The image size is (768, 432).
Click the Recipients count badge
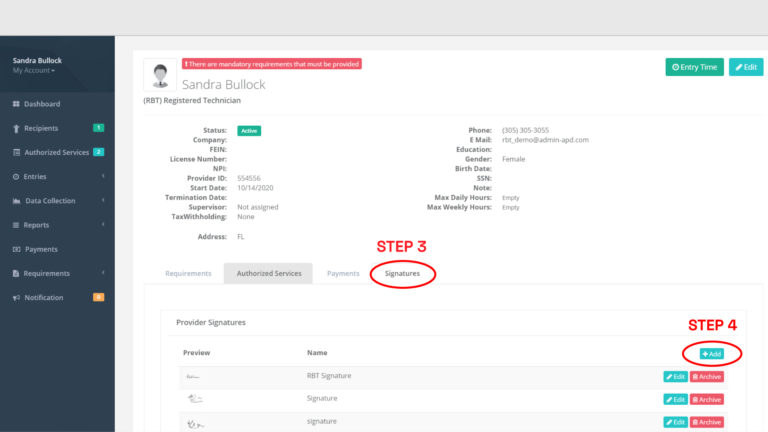98,128
